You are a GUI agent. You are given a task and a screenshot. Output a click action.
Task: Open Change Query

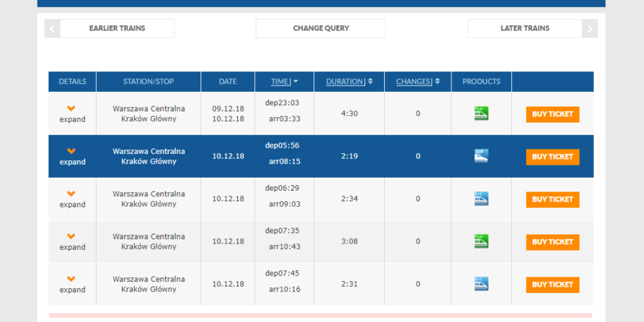click(320, 29)
